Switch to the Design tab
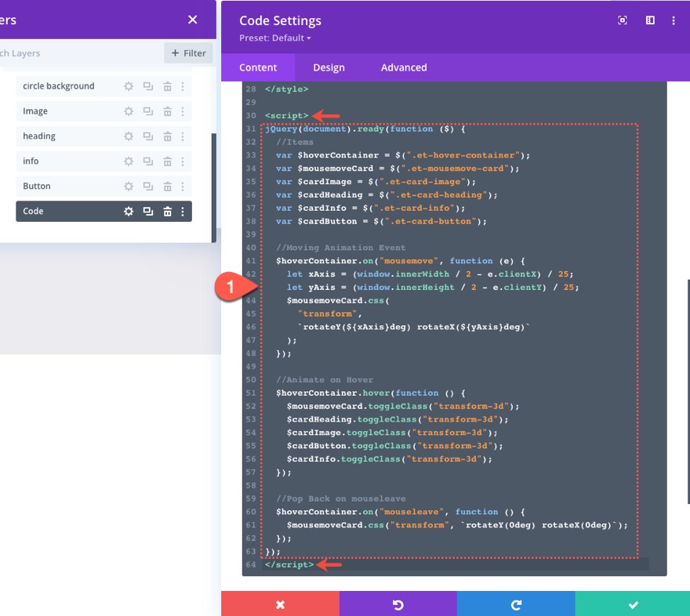The height and width of the screenshot is (616, 690). click(329, 67)
